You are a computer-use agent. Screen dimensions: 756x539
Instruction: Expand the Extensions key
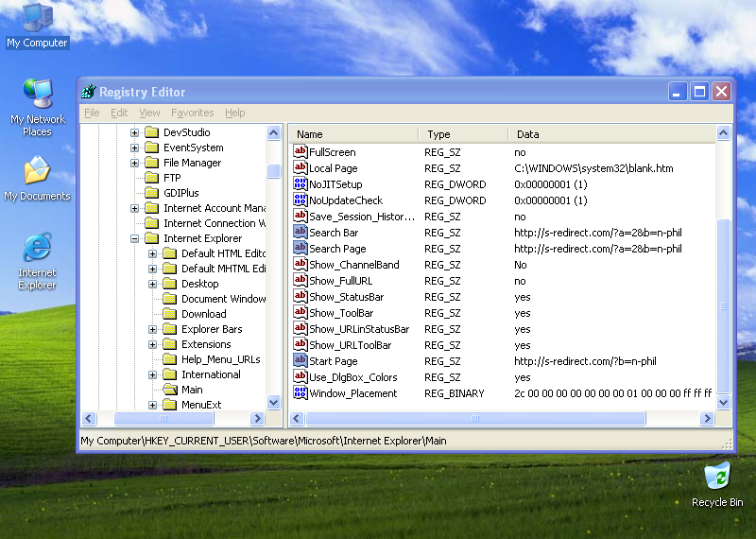coord(152,344)
